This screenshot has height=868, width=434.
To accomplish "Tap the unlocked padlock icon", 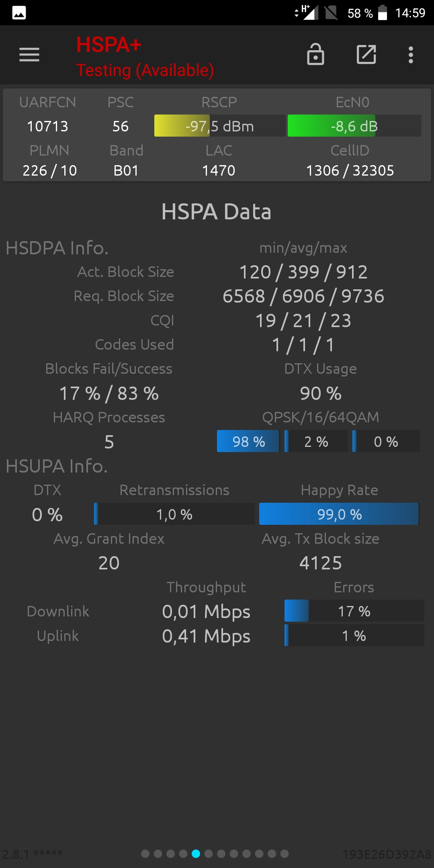I will (315, 54).
